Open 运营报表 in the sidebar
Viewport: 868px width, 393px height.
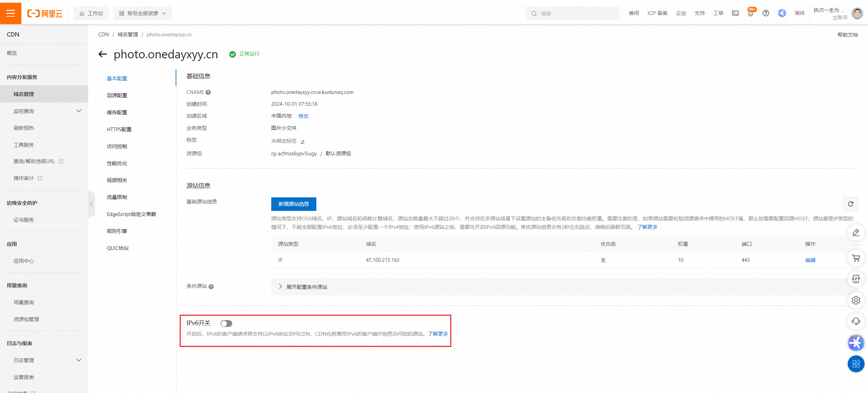click(x=24, y=377)
